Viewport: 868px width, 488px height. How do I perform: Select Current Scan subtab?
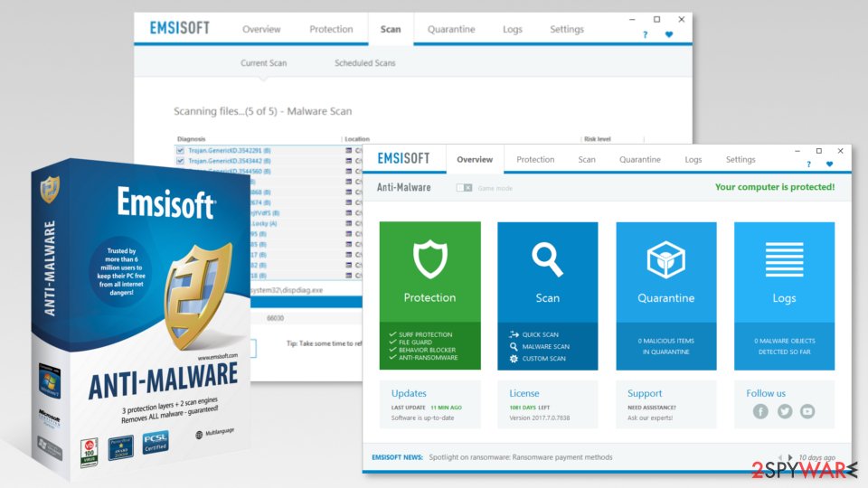[263, 63]
